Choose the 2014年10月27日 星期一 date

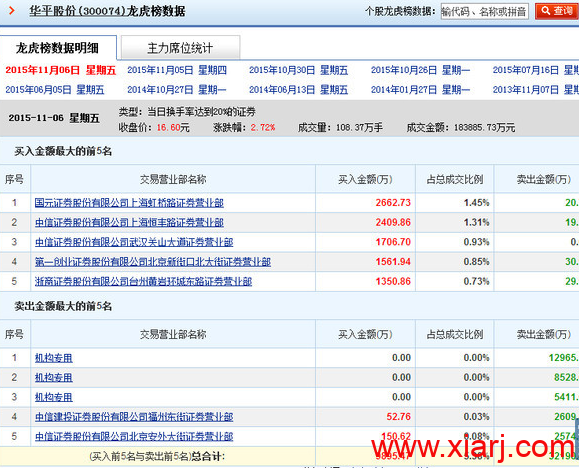177,90
